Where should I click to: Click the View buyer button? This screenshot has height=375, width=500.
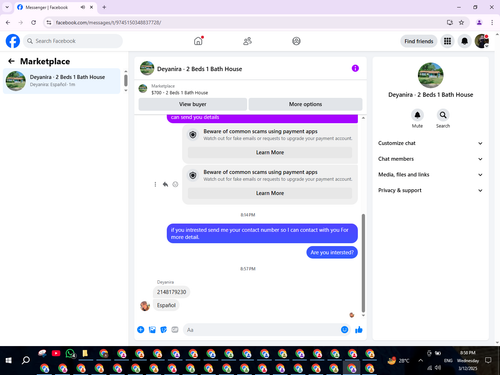coord(193,104)
